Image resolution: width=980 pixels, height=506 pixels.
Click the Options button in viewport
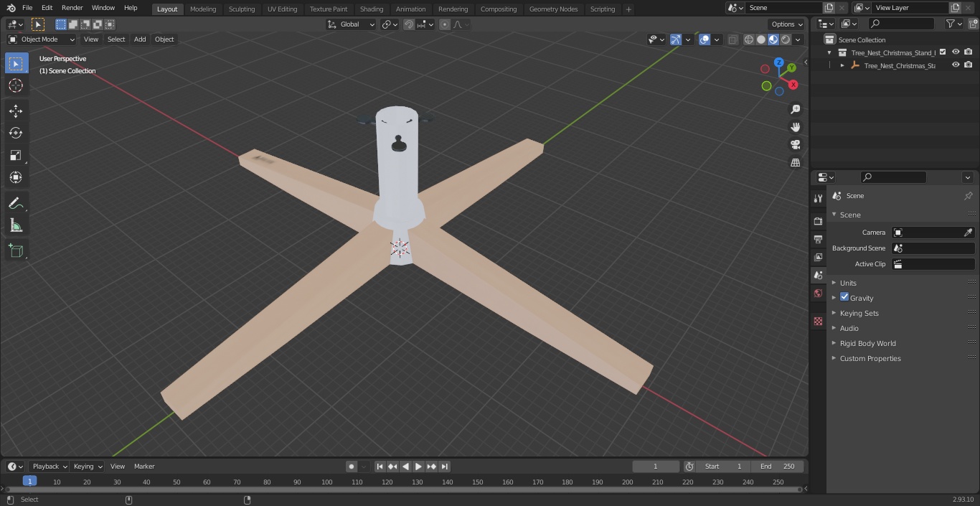787,24
